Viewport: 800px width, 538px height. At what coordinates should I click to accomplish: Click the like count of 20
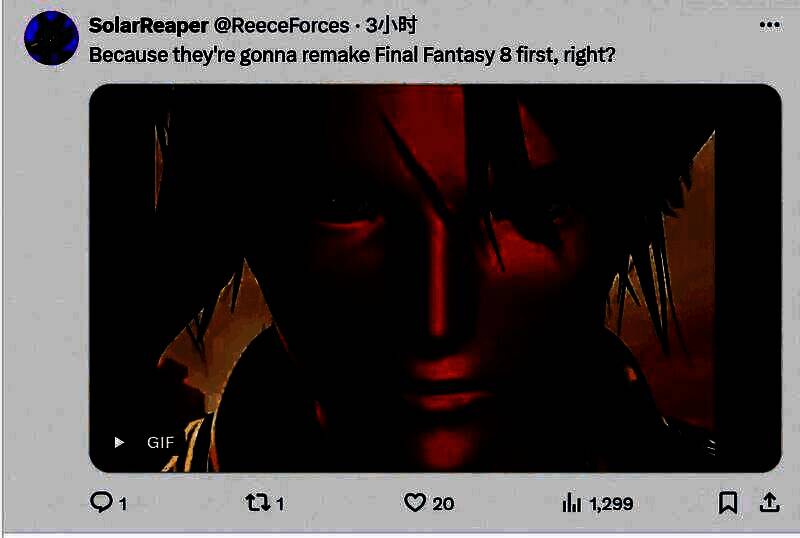(x=443, y=504)
